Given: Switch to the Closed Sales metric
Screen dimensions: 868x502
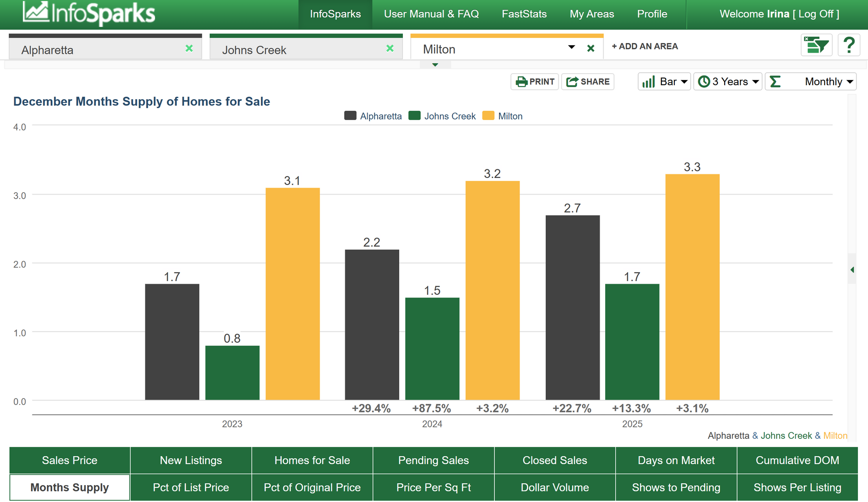Looking at the screenshot, I should [555, 460].
